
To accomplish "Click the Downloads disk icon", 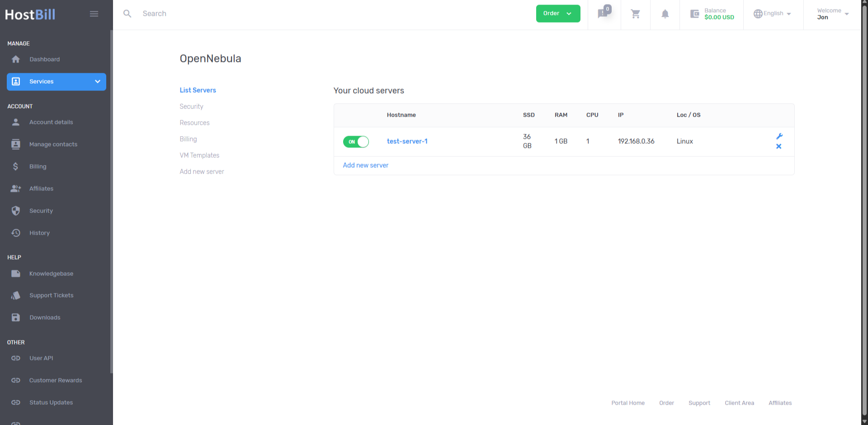I will (16, 317).
